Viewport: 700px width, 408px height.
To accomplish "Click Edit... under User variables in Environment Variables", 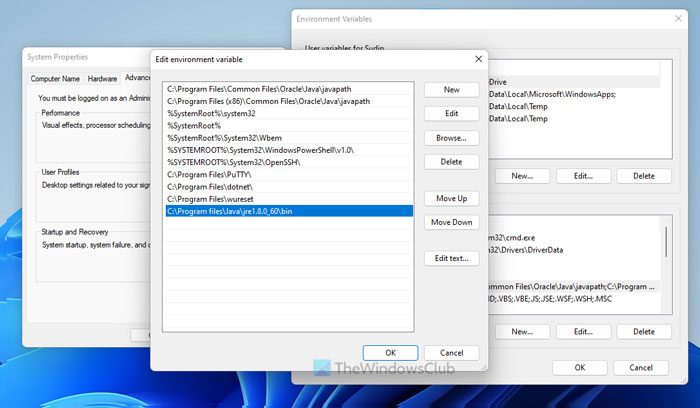I will click(583, 176).
